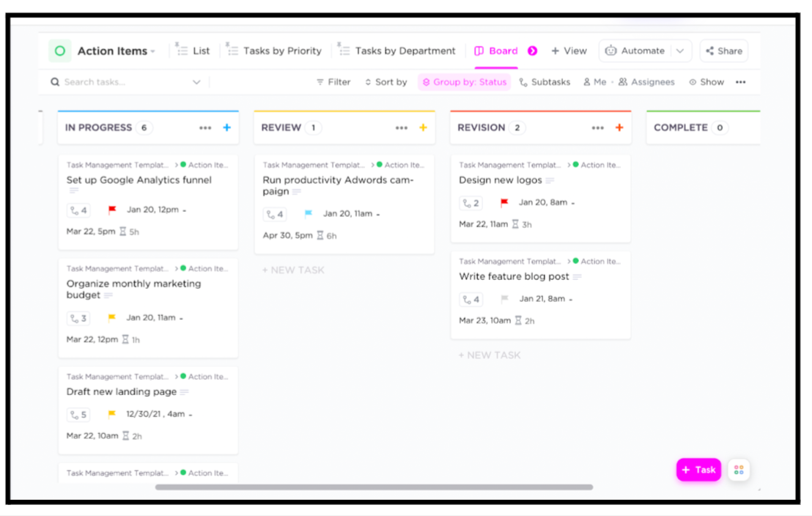Add a task with the plus icon on REVIEW column
Image resolution: width=812 pixels, height=516 pixels.
pyautogui.click(x=423, y=127)
